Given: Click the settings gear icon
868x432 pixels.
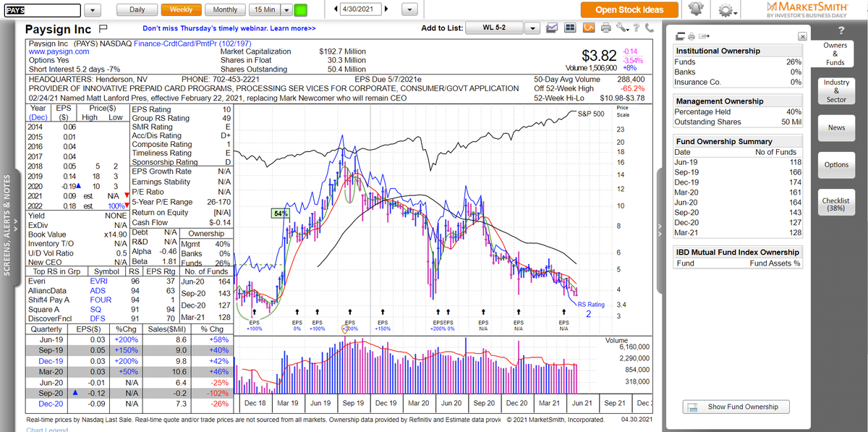Looking at the screenshot, I should click(723, 9).
